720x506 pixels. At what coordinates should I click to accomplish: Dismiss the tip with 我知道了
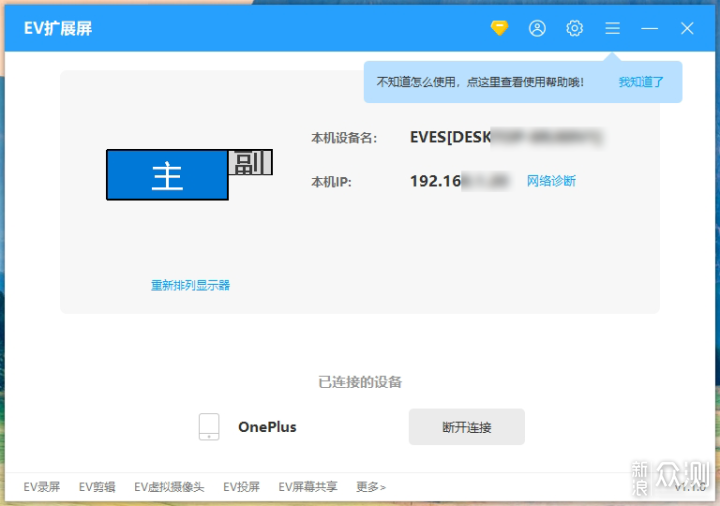click(x=641, y=82)
